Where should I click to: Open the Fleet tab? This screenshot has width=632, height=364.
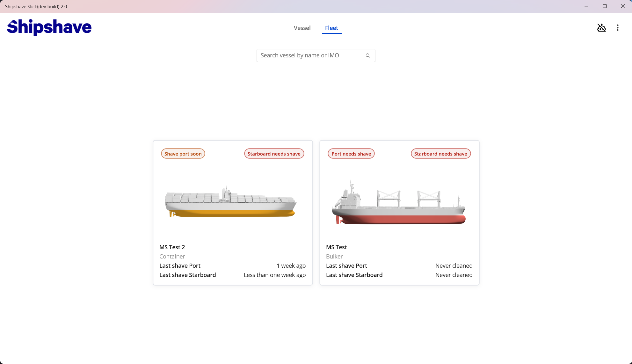point(331,28)
